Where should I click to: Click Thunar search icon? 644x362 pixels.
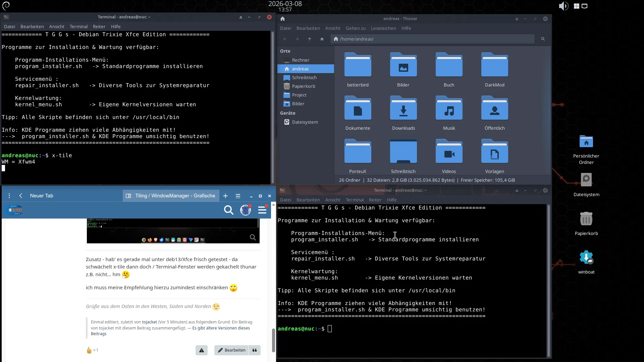click(x=543, y=39)
